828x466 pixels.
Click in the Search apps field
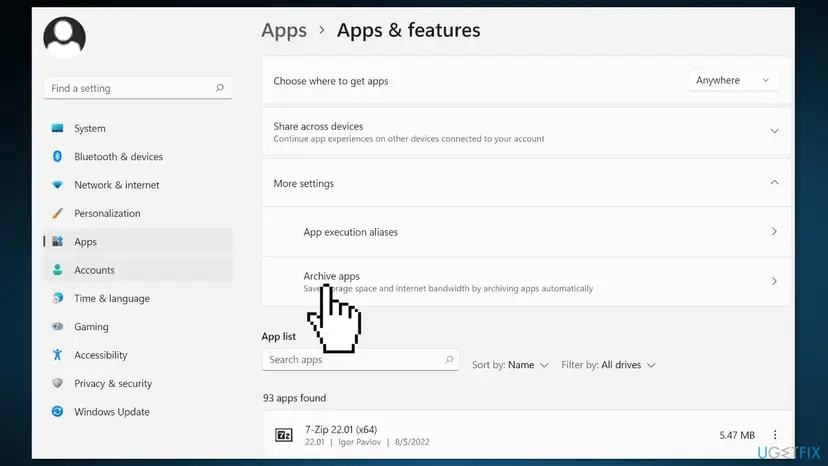coord(360,359)
